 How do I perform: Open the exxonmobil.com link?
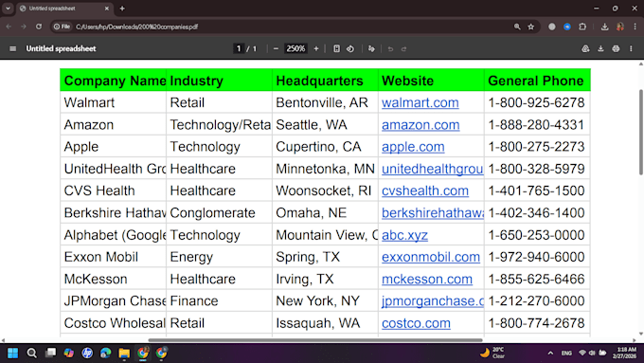click(431, 257)
